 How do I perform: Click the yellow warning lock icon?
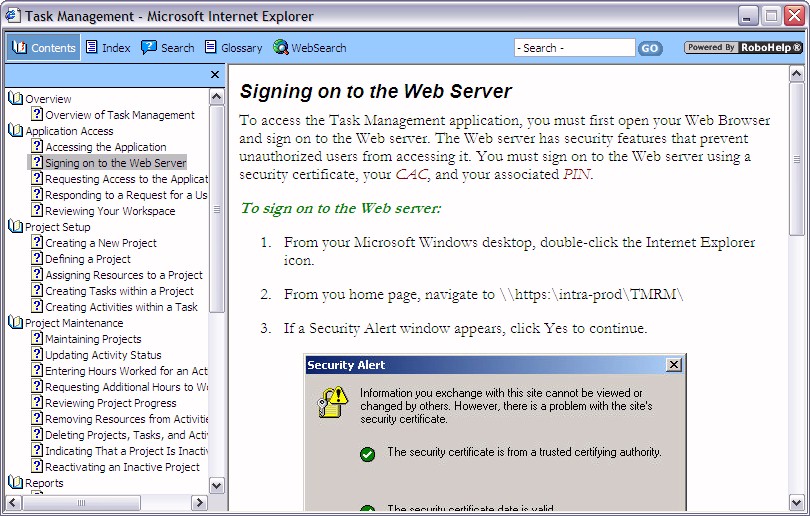333,402
